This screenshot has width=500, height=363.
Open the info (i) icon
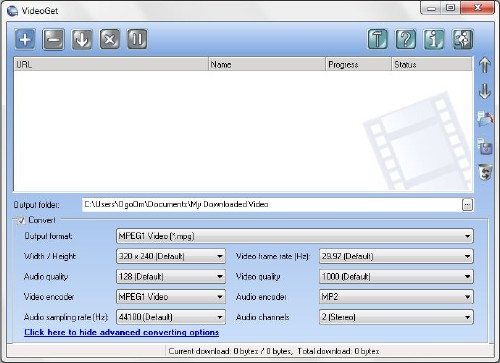(x=434, y=39)
